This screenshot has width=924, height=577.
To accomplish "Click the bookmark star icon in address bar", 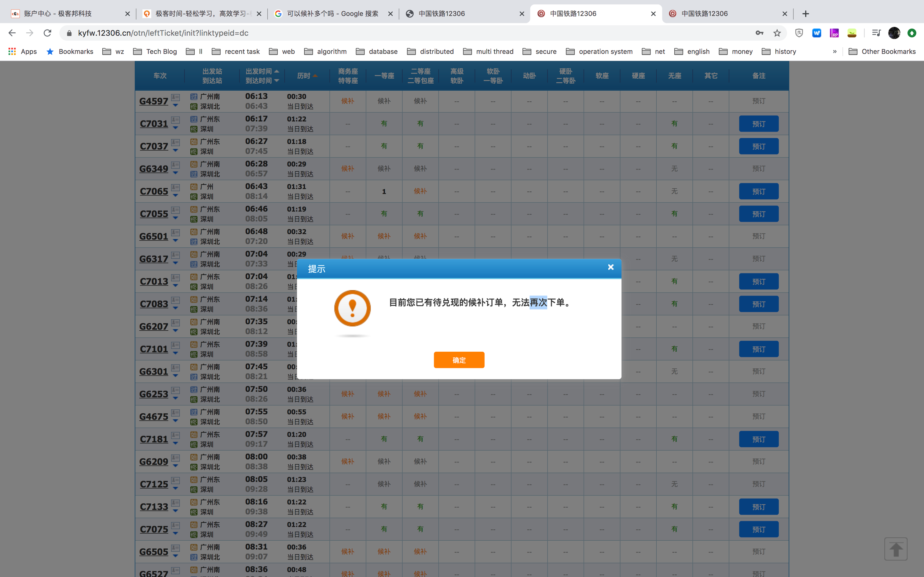I will pyautogui.click(x=777, y=33).
